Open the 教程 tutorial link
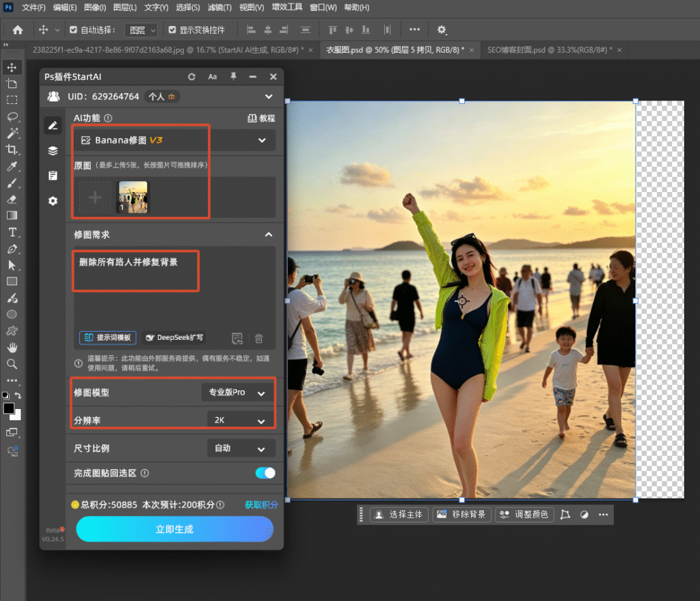The image size is (700, 601). pyautogui.click(x=262, y=118)
